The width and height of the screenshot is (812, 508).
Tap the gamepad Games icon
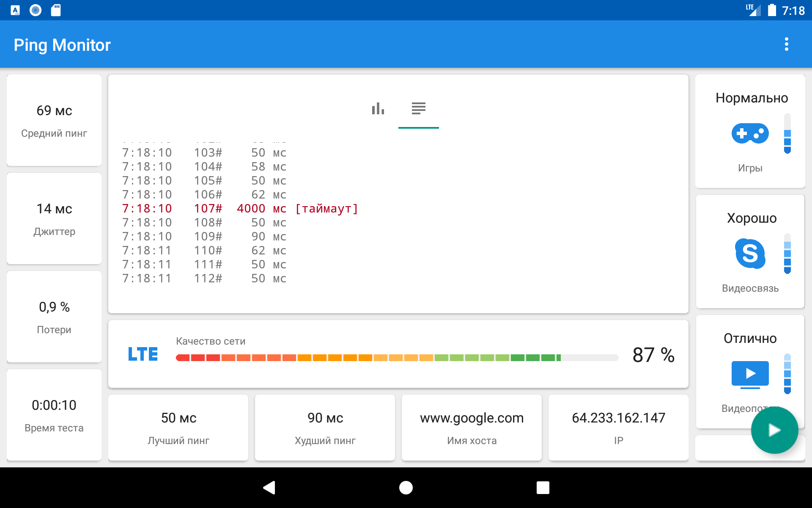[750, 133]
